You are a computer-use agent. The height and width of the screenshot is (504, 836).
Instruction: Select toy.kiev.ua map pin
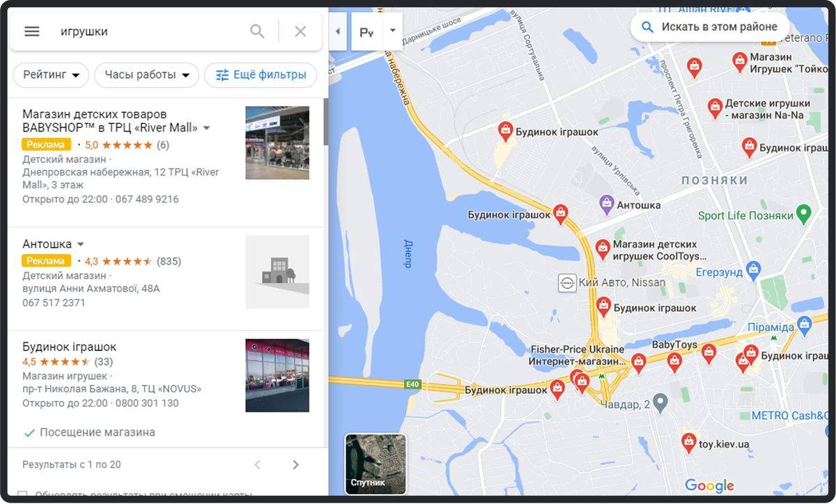(x=688, y=442)
